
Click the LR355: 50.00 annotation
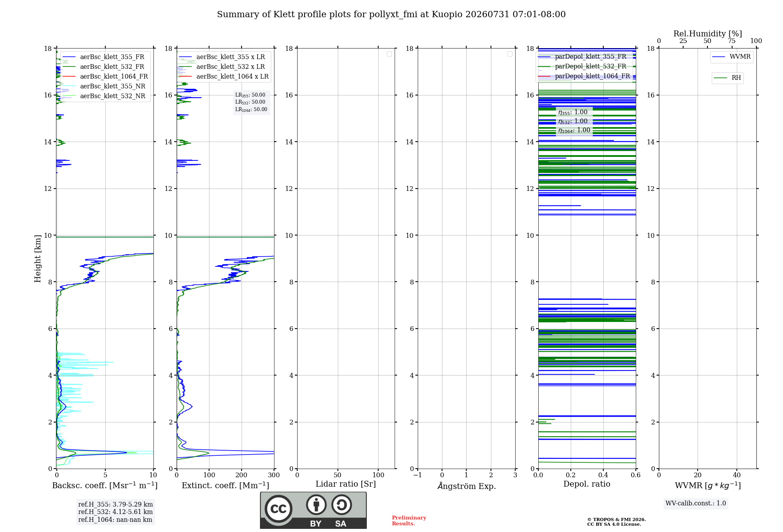tap(250, 95)
